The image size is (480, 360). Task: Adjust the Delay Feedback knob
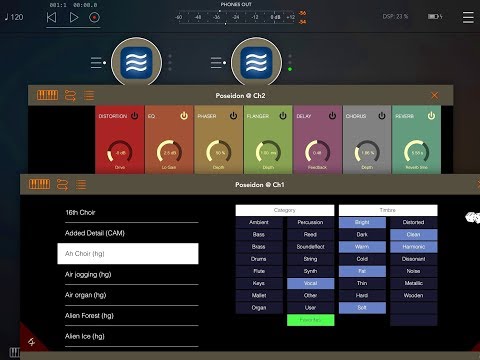(317, 153)
